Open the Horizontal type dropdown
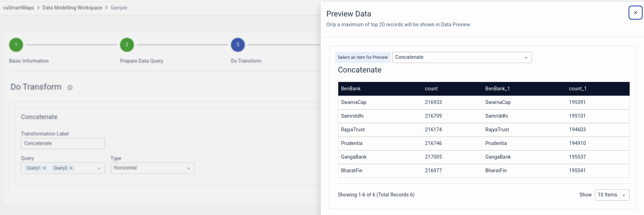This screenshot has height=215, width=644. coord(152,168)
